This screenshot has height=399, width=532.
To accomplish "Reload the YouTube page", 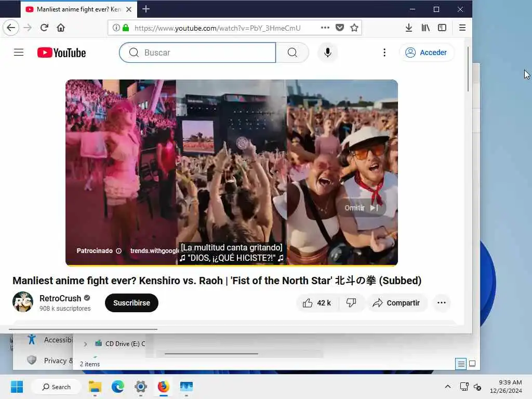I will pyautogui.click(x=44, y=28).
